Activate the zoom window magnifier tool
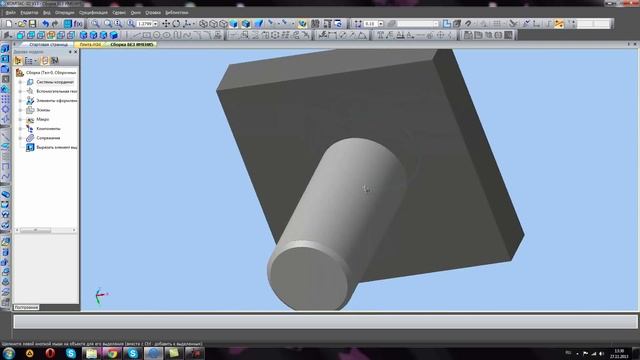The image size is (640, 360). pos(95,24)
